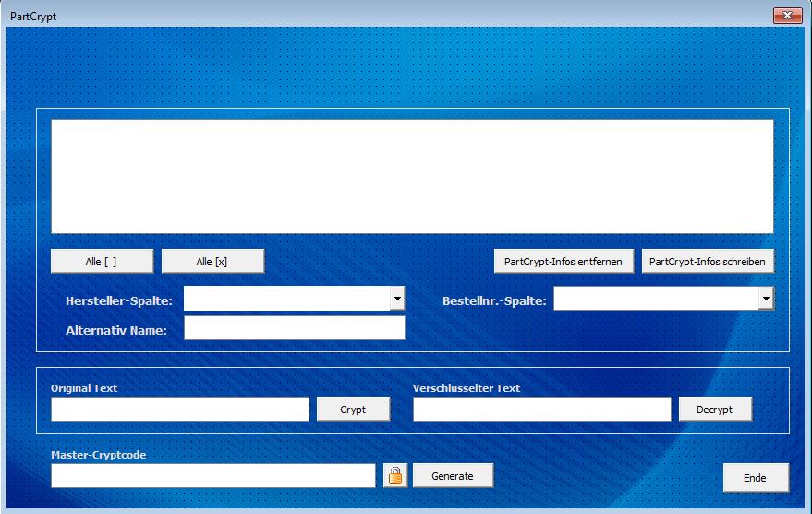Close the PartCrypt window
812x514 pixels.
pos(787,16)
